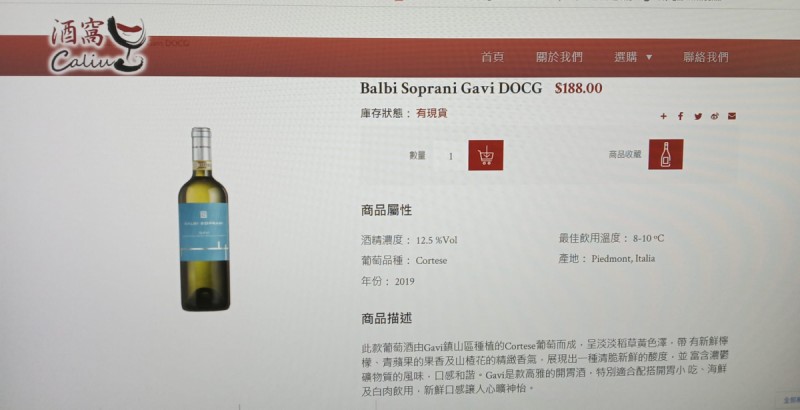
Task: Share product via Twitter icon
Action: click(x=698, y=116)
